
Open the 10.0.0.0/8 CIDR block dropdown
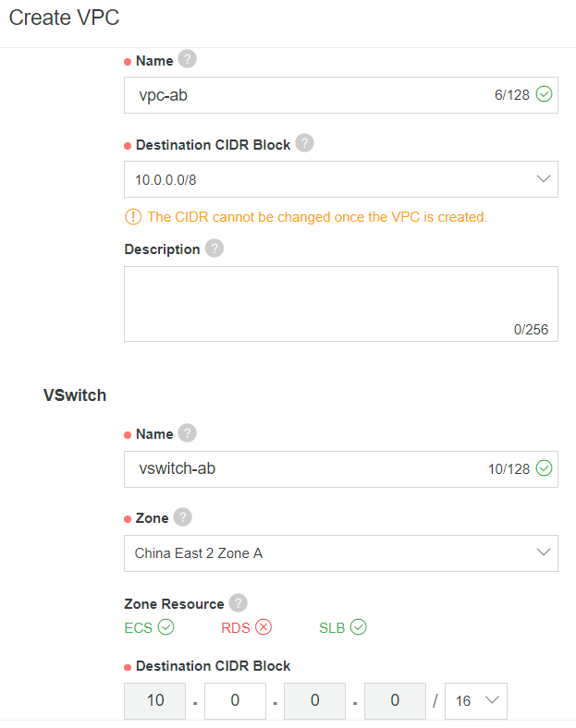[341, 179]
